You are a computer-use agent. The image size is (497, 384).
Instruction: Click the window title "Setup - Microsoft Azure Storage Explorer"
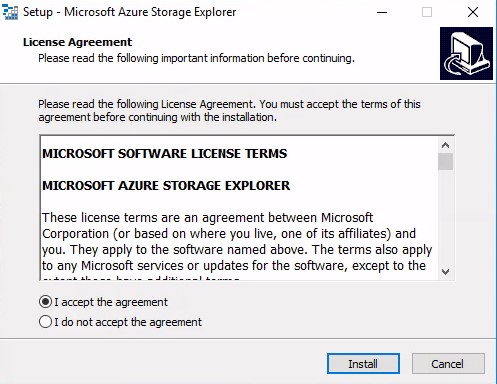[130, 12]
